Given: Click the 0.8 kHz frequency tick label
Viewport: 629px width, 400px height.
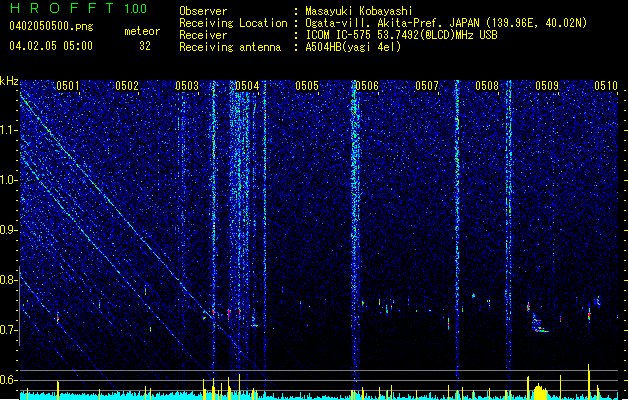Looking at the screenshot, I should coord(8,280).
